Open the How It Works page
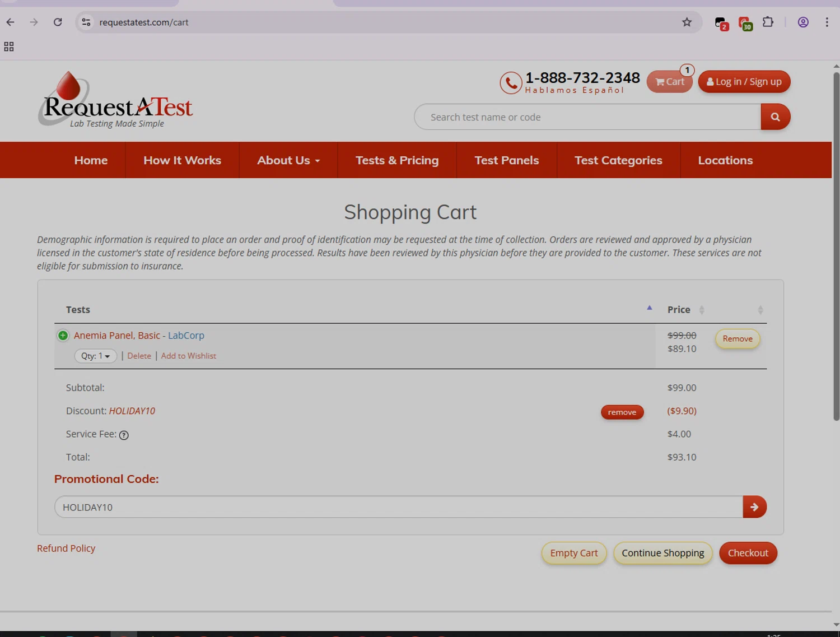Viewport: 840px width, 637px height. [x=182, y=160]
